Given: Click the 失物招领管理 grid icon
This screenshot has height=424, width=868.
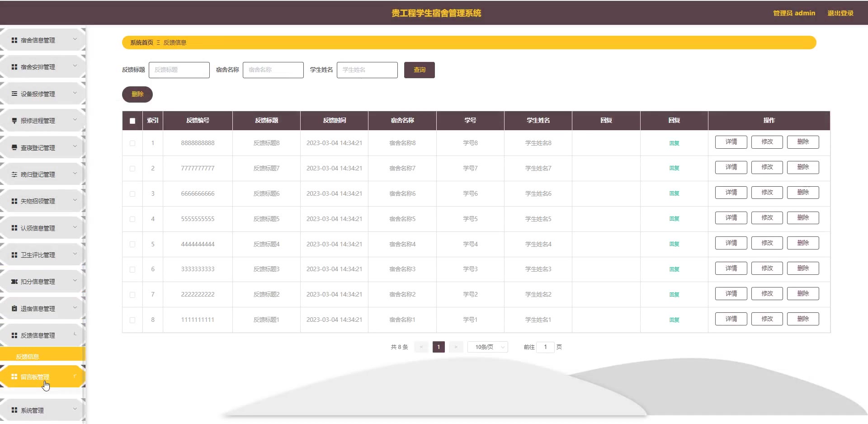Looking at the screenshot, I should [x=14, y=201].
